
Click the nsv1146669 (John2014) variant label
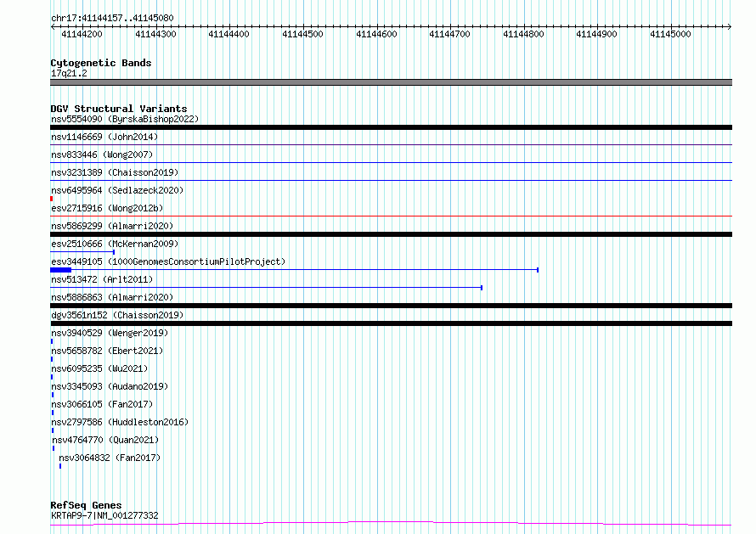coord(104,137)
